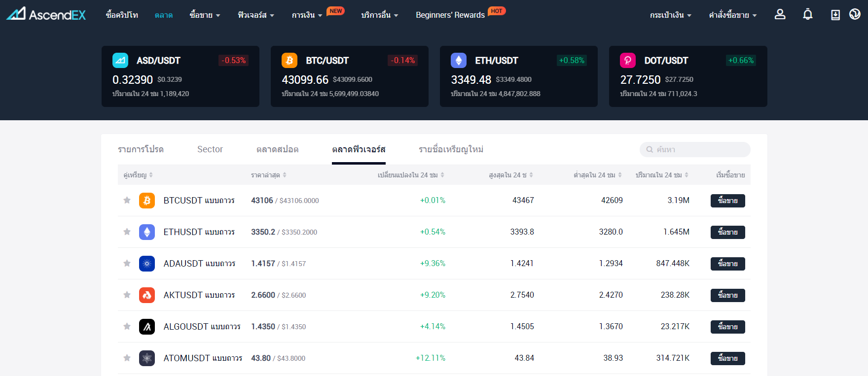
Task: Select the ตลาดฟิวเจอร์ส tab
Action: point(359,149)
